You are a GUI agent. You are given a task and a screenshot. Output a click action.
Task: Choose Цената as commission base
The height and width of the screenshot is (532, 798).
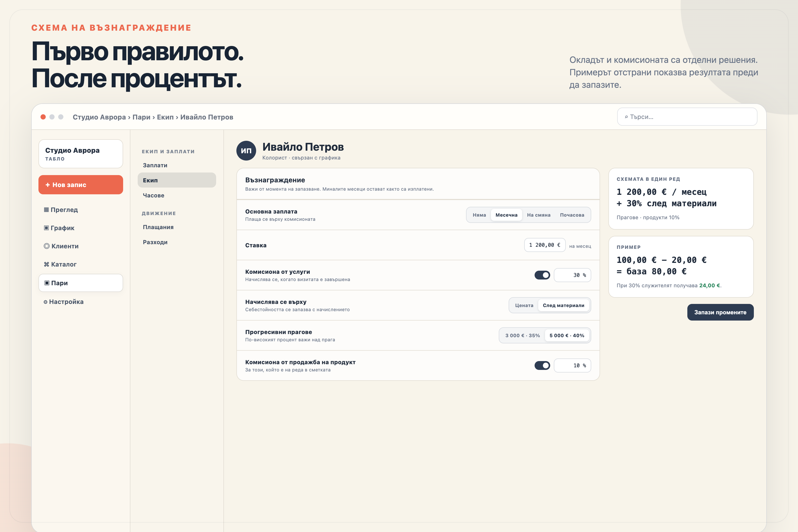pos(524,305)
